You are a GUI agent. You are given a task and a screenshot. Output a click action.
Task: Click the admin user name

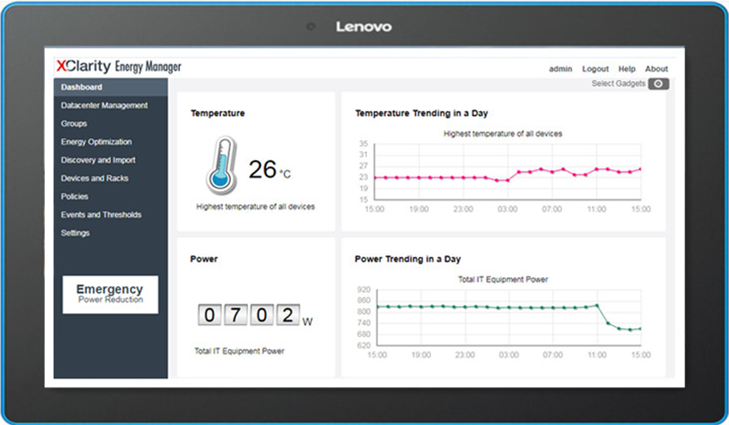(x=561, y=69)
